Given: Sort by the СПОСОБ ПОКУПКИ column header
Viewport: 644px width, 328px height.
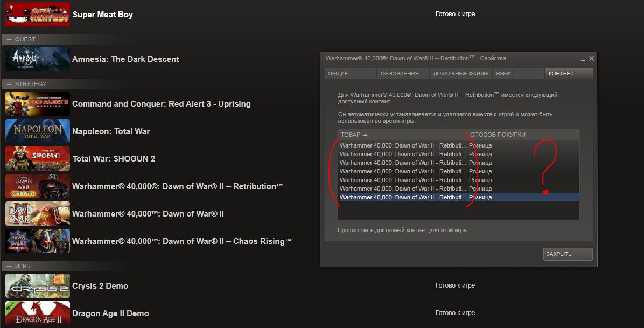Looking at the screenshot, I should pos(523,135).
